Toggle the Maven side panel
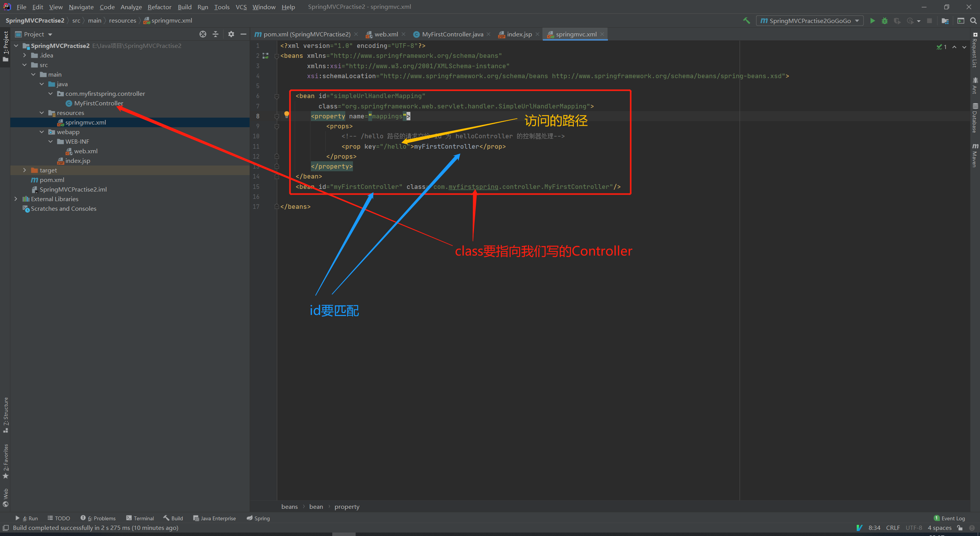Screen dimensions: 980x536 [975, 155]
